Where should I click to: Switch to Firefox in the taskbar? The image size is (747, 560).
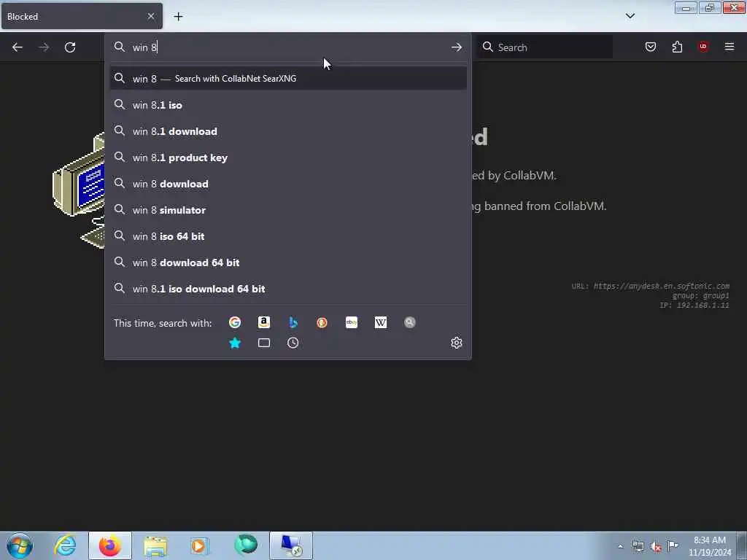click(x=110, y=545)
